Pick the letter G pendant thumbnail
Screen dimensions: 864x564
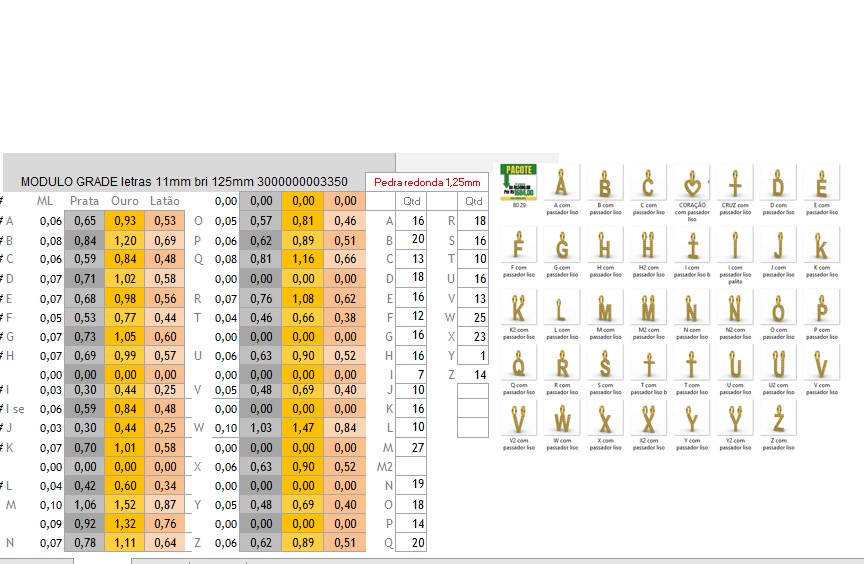point(561,245)
